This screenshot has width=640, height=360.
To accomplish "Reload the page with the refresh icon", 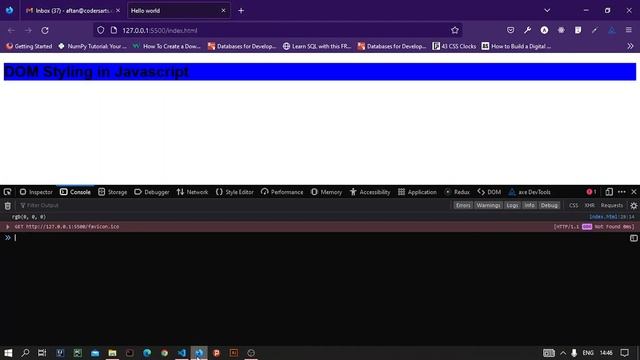I will [x=45, y=30].
